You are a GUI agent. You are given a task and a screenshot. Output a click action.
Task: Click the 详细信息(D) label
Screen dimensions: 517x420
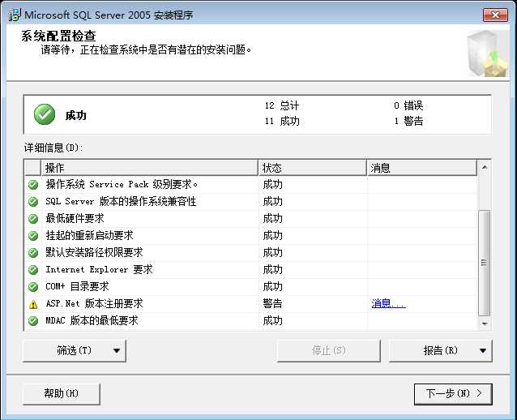coord(53,148)
